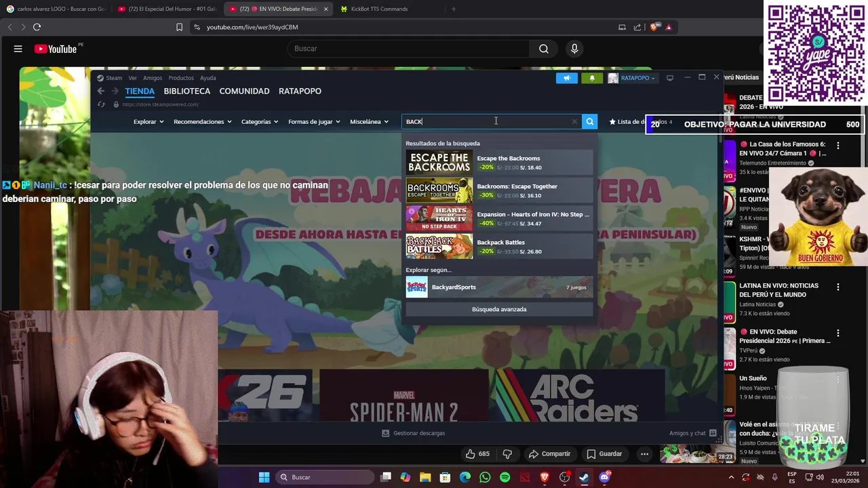The height and width of the screenshot is (488, 868).
Task: Reload the Steam store page
Action: coord(101,104)
